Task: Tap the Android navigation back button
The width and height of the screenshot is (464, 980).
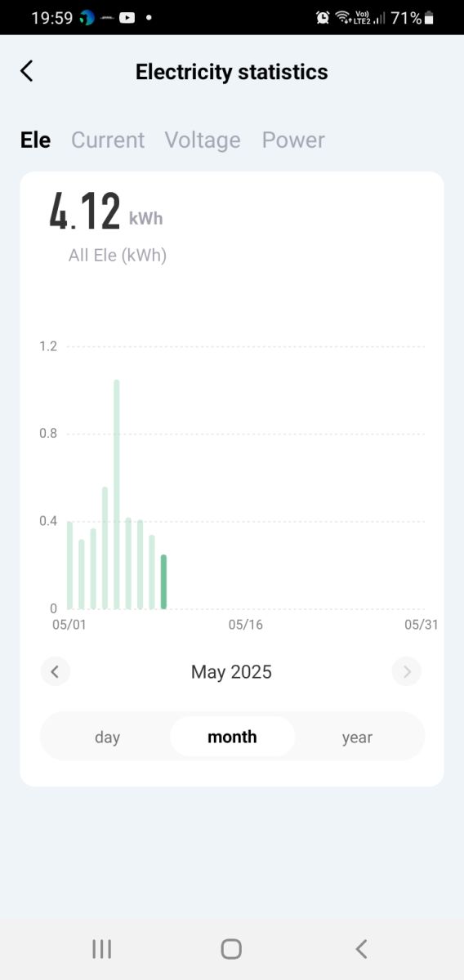Action: (x=361, y=948)
